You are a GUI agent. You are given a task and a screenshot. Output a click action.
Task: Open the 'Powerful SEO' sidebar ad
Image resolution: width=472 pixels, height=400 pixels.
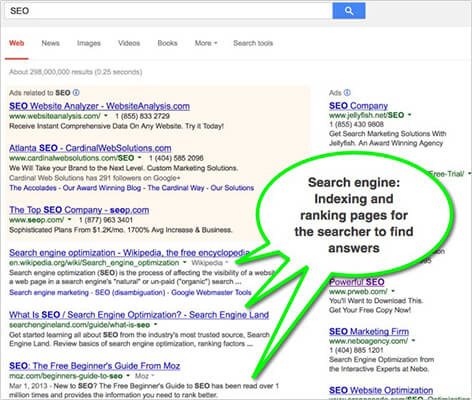coord(357,282)
